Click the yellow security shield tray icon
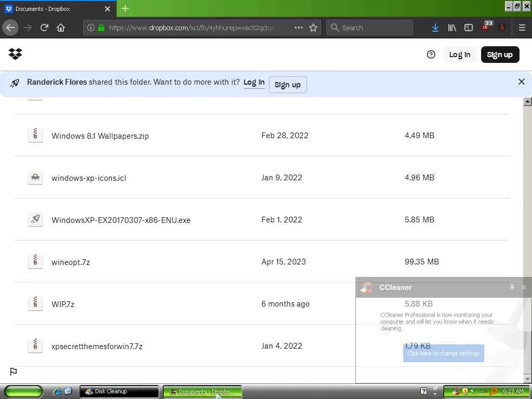532x399 pixels. pyautogui.click(x=465, y=391)
